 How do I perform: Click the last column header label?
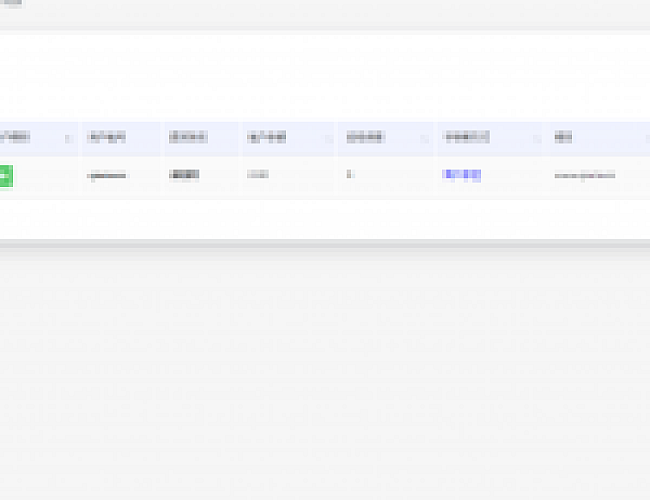(x=563, y=138)
